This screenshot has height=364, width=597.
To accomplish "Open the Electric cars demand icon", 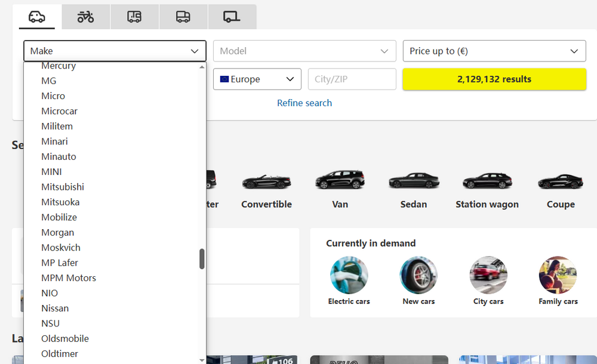I will click(349, 275).
